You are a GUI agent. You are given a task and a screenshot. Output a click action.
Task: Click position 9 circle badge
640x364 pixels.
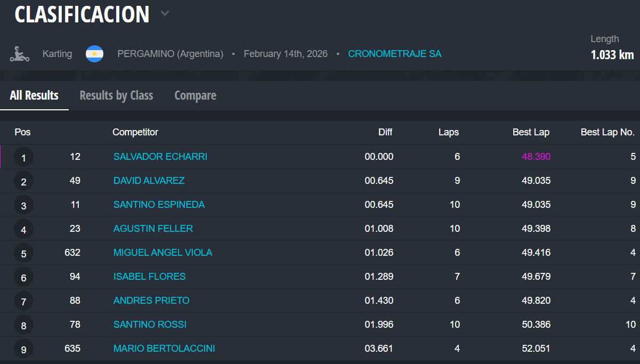click(23, 350)
